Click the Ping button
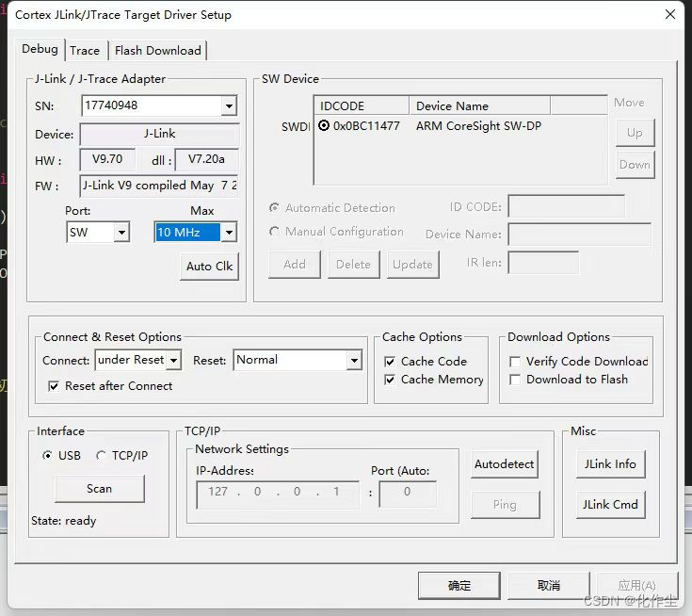Image resolution: width=692 pixels, height=616 pixels. (x=505, y=504)
